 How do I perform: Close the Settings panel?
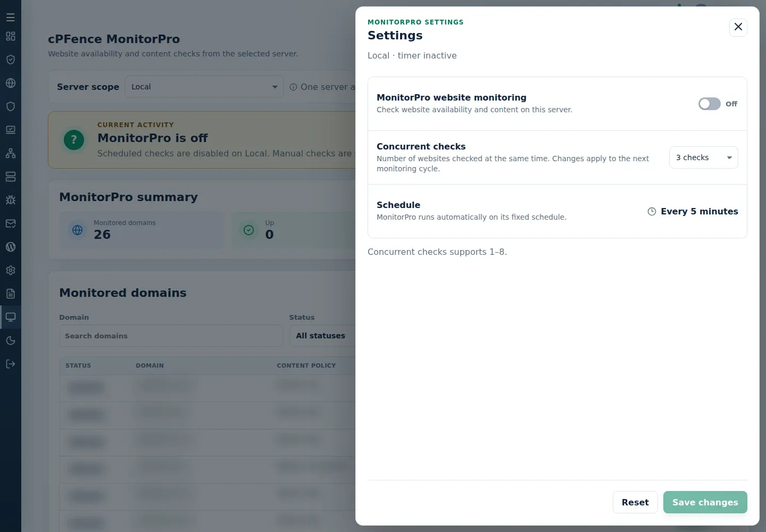point(738,27)
